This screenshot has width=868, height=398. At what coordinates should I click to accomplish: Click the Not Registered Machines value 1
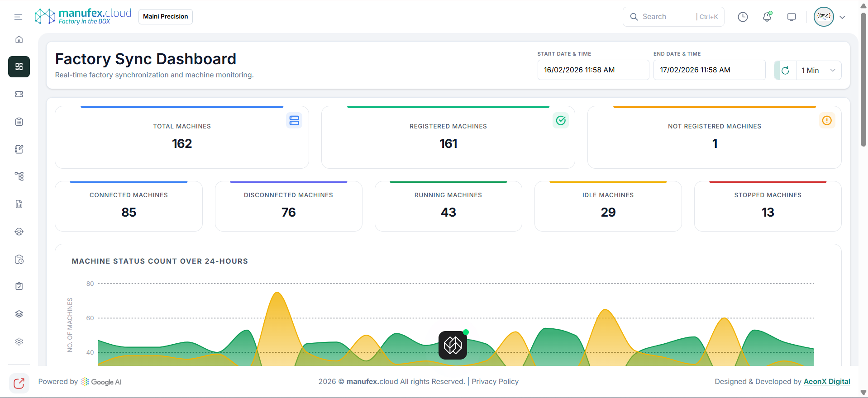pyautogui.click(x=715, y=143)
